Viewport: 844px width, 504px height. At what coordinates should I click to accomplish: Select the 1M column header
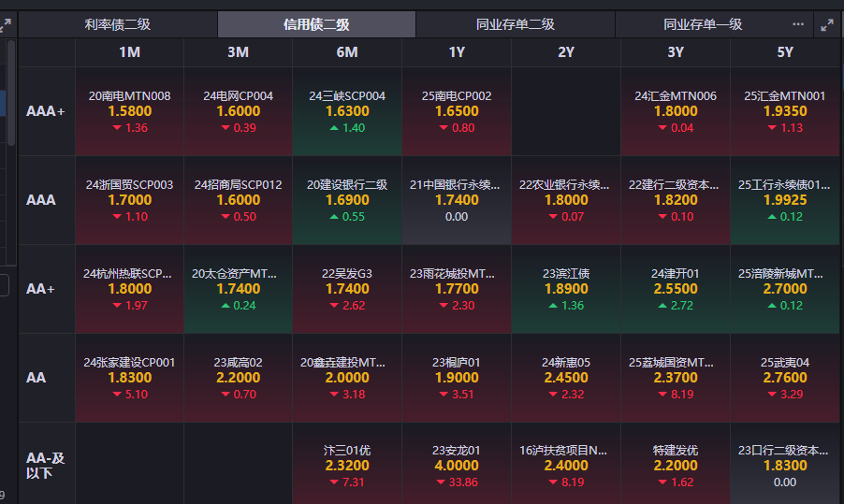(x=130, y=52)
